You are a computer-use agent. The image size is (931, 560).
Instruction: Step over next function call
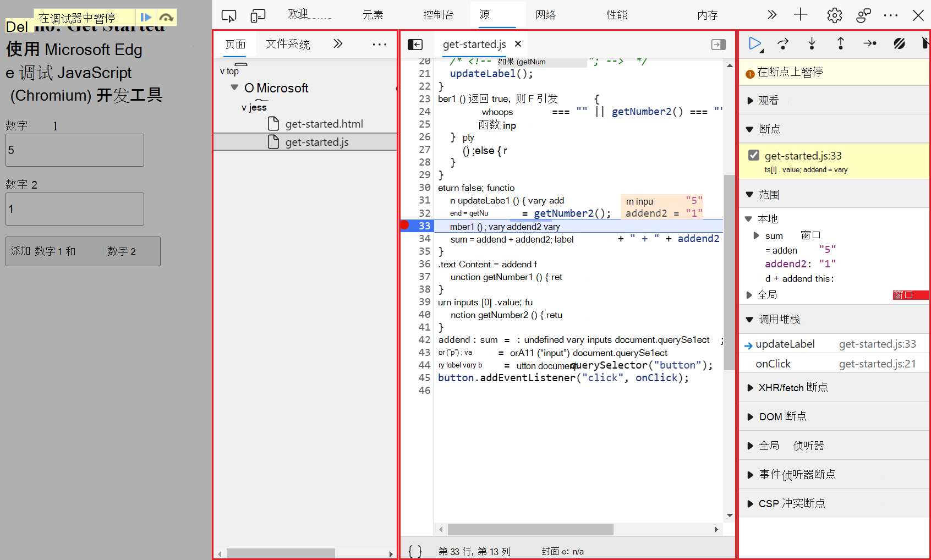(783, 43)
